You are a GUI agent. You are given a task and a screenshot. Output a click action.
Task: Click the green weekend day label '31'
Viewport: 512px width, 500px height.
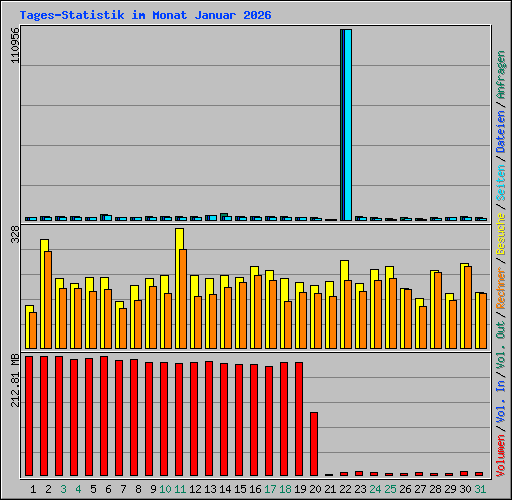tap(480, 489)
